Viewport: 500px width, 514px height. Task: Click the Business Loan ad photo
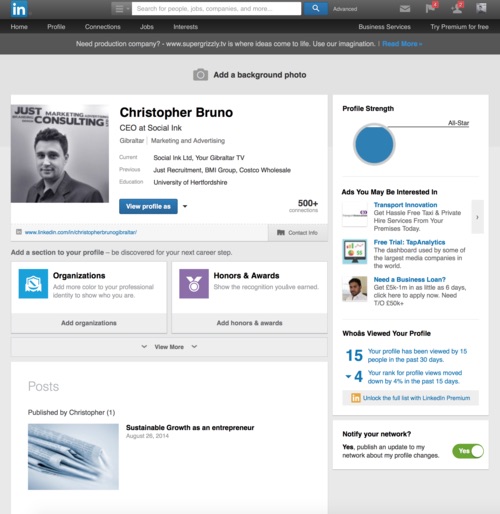tap(355, 289)
